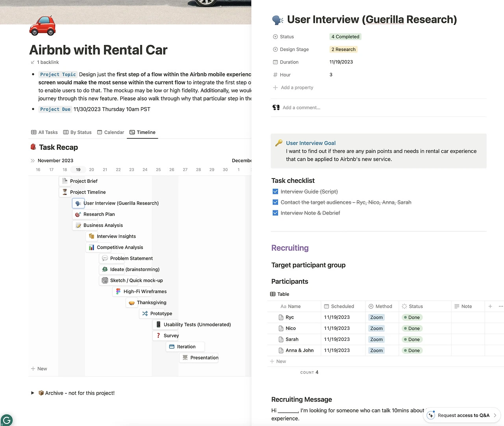Click the page icon next to Sarah
This screenshot has width=504, height=426.
coord(281,339)
